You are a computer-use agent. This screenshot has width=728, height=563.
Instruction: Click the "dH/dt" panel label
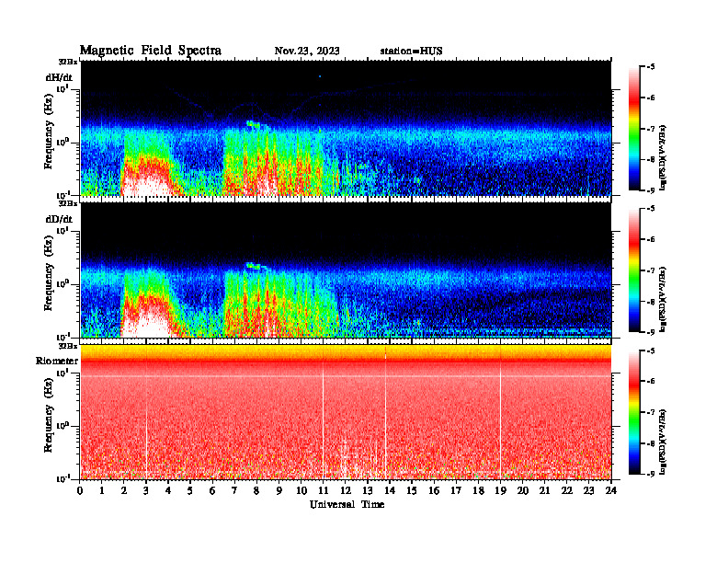[x=59, y=78]
